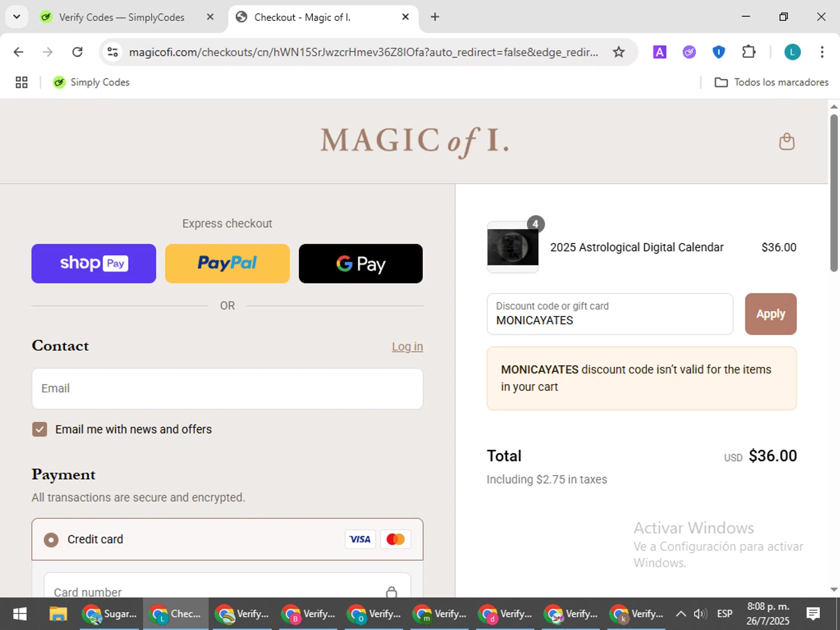Click the $36.00 total amount
The image size is (840, 630).
click(772, 456)
